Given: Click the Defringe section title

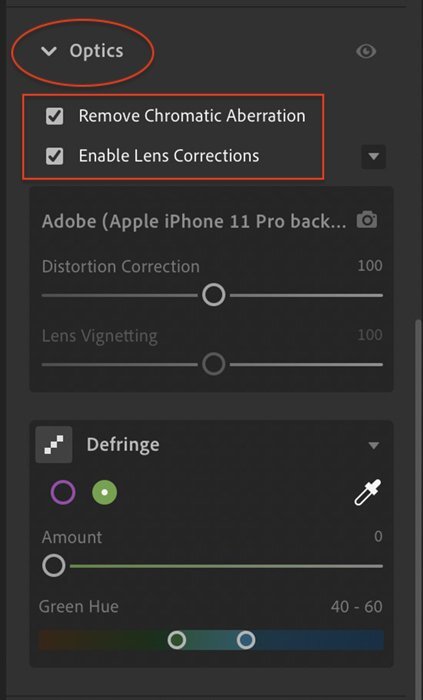Looking at the screenshot, I should (x=123, y=445).
